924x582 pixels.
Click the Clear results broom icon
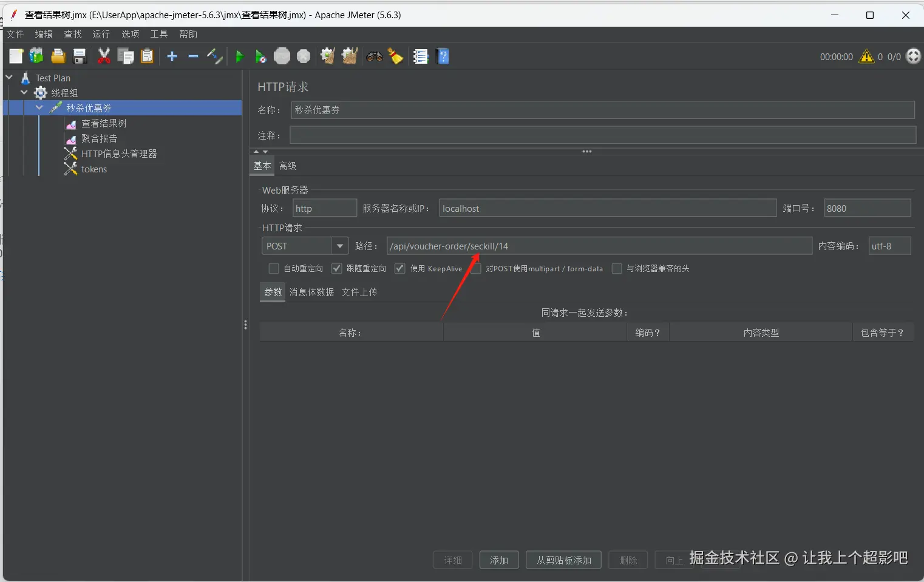point(328,56)
